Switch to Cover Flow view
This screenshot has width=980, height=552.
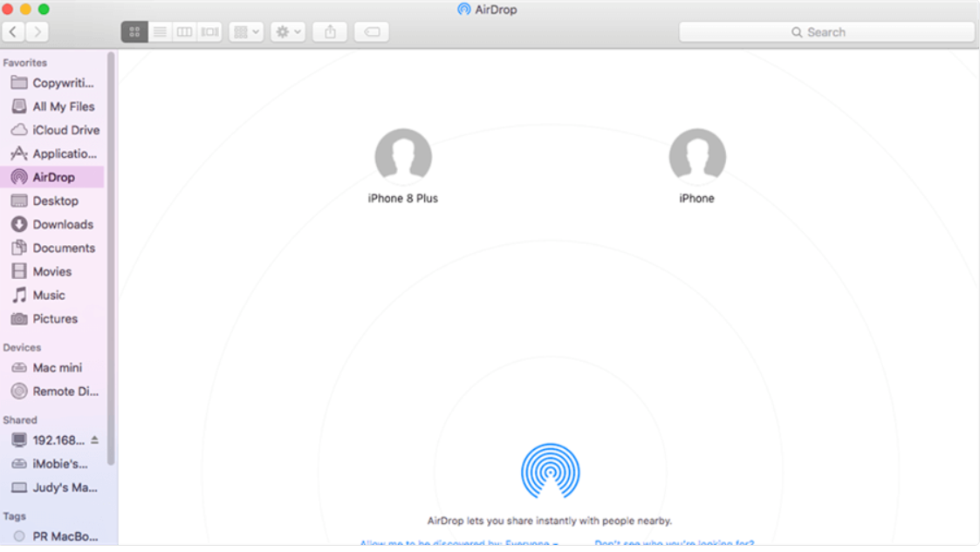coord(209,31)
